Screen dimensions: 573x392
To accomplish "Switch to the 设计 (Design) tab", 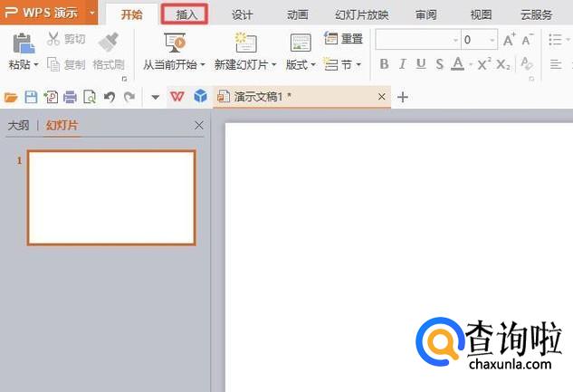I will pyautogui.click(x=242, y=14).
